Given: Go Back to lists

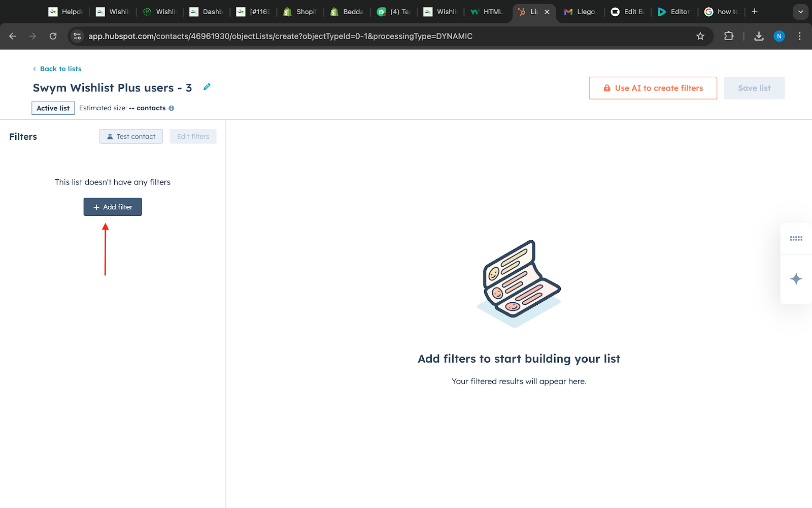Looking at the screenshot, I should coord(57,69).
